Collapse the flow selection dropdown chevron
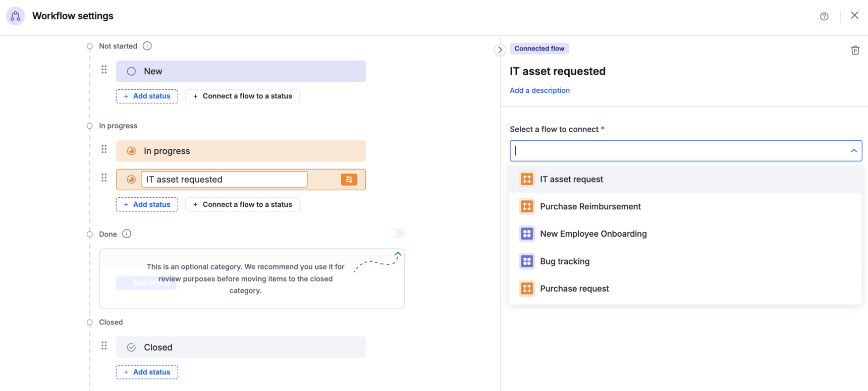868x391 pixels. (853, 151)
